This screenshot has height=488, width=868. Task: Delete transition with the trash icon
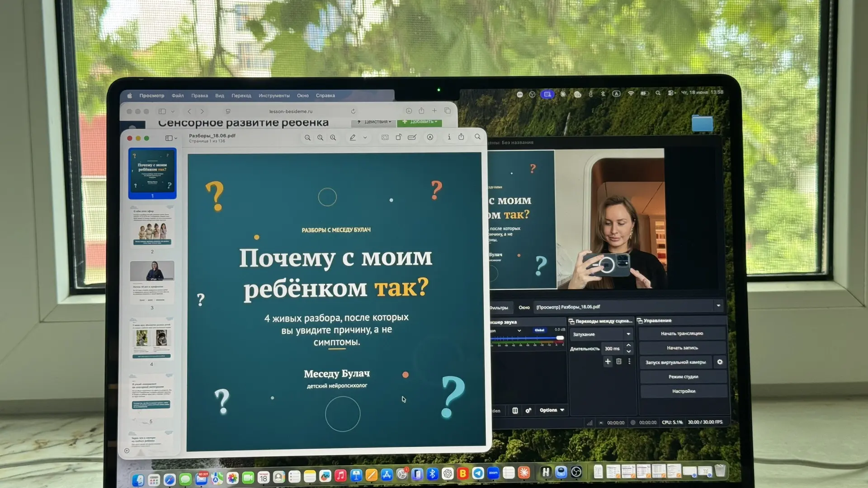(618, 361)
